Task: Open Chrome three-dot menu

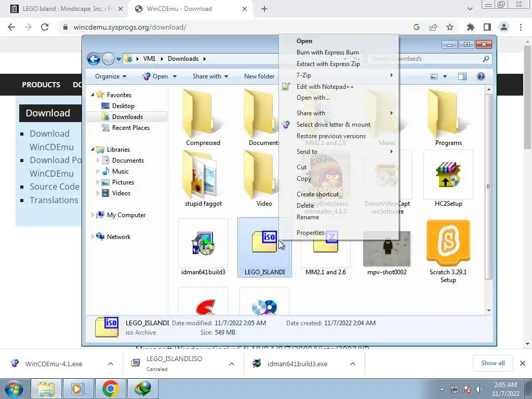Action: point(521,27)
